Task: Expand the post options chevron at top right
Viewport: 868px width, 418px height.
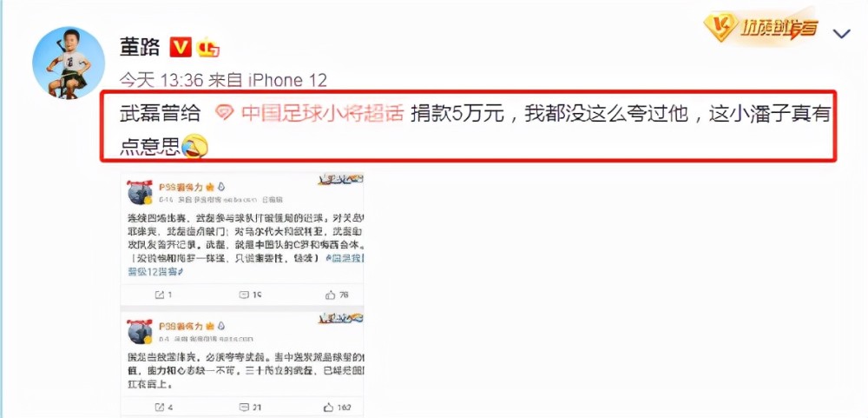Action: pos(841,35)
